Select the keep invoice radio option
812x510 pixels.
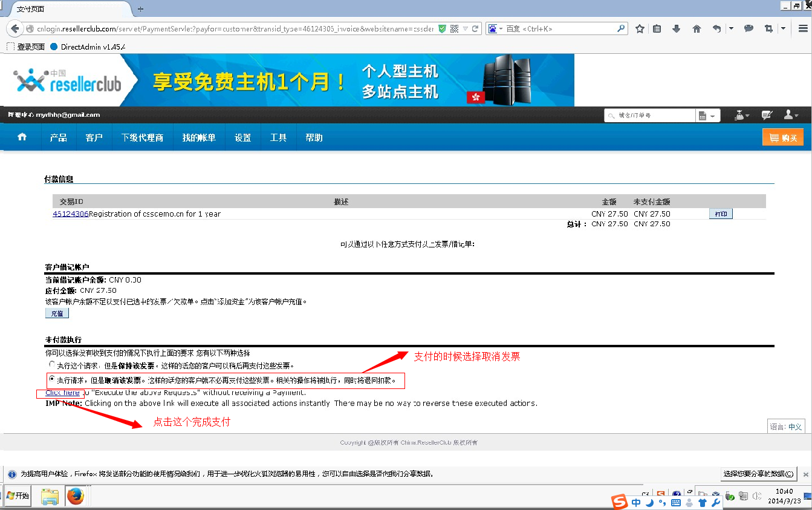click(x=51, y=365)
